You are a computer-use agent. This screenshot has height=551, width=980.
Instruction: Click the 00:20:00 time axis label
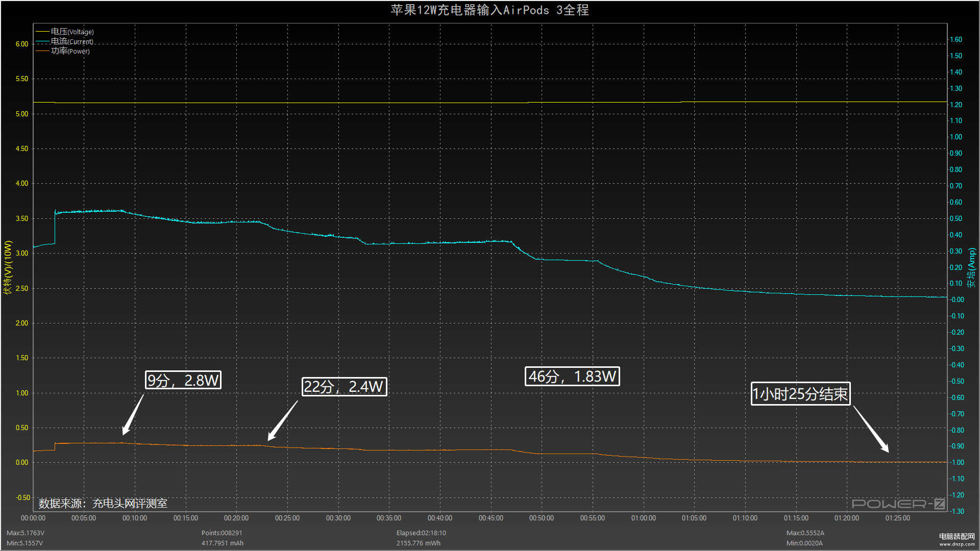(x=236, y=518)
